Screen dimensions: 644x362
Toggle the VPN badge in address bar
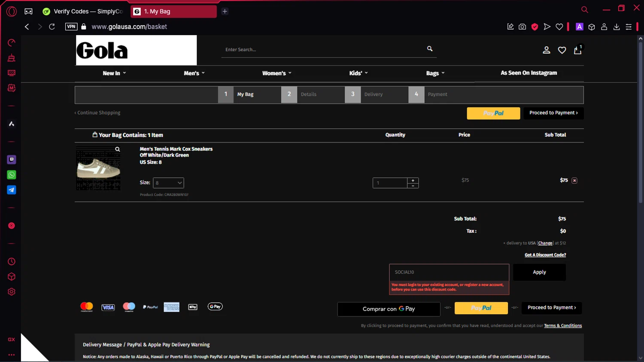pyautogui.click(x=71, y=27)
